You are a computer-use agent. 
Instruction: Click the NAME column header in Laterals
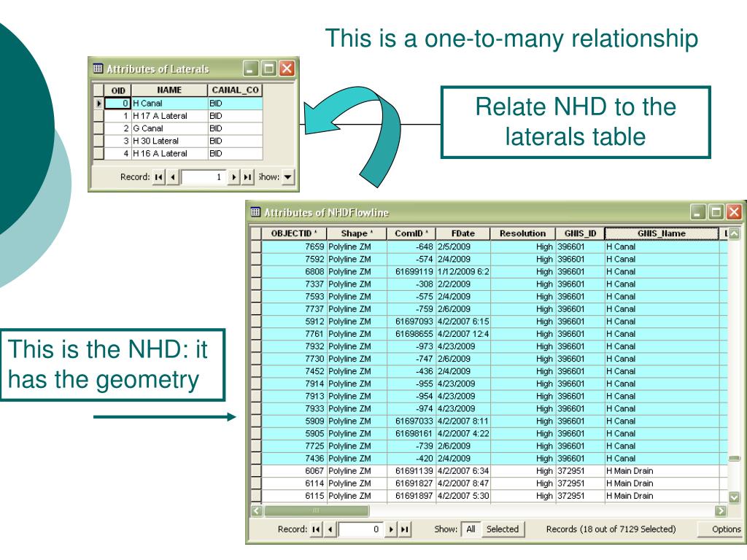click(x=169, y=90)
